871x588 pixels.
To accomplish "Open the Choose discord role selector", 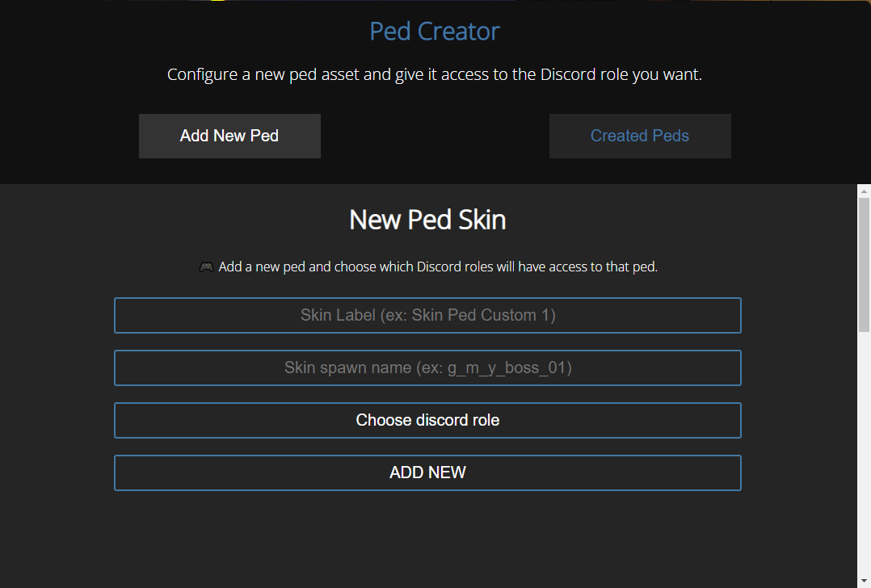I will [x=427, y=420].
